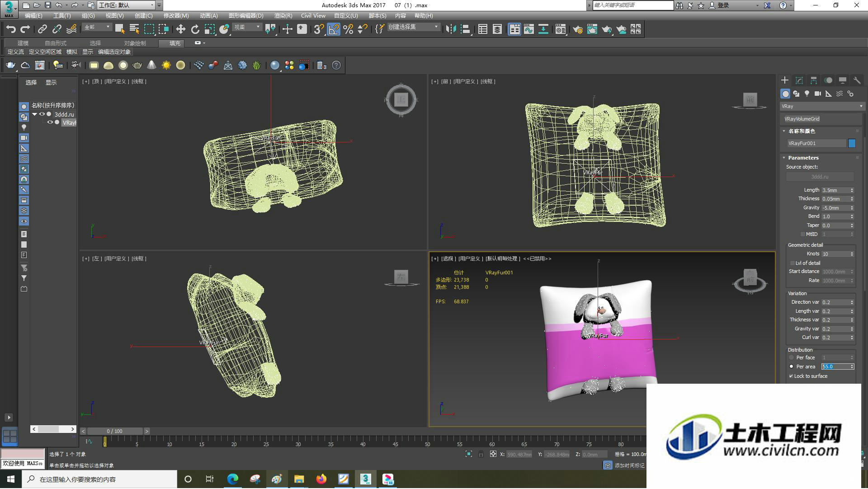Toggle visibility eye of VRayFur object
Screen dimensions: 868x489
(50, 122)
